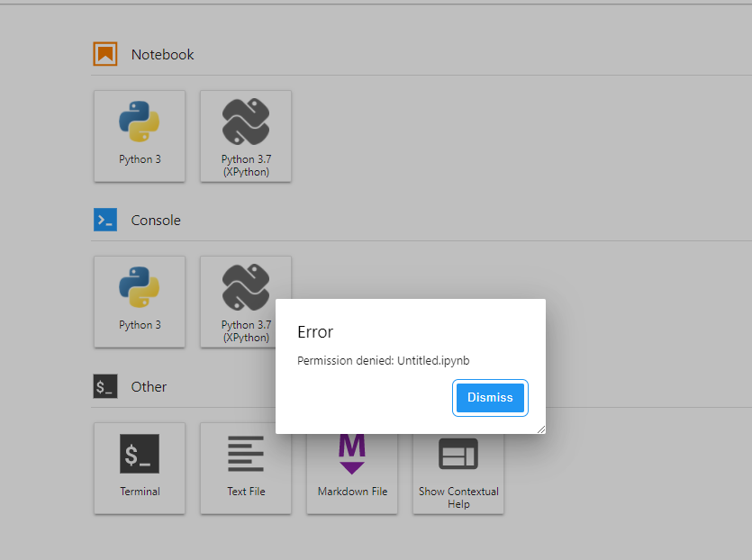Open a new Python 3 notebook
This screenshot has width=752, height=560.
[140, 136]
